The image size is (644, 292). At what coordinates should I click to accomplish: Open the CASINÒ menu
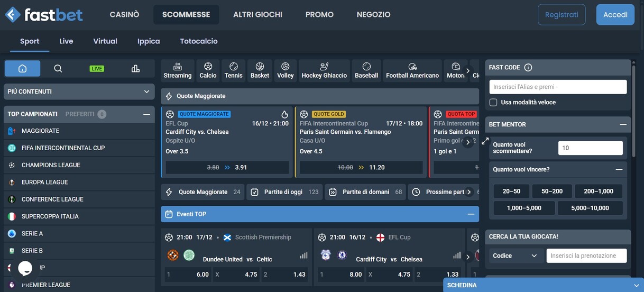pyautogui.click(x=125, y=15)
